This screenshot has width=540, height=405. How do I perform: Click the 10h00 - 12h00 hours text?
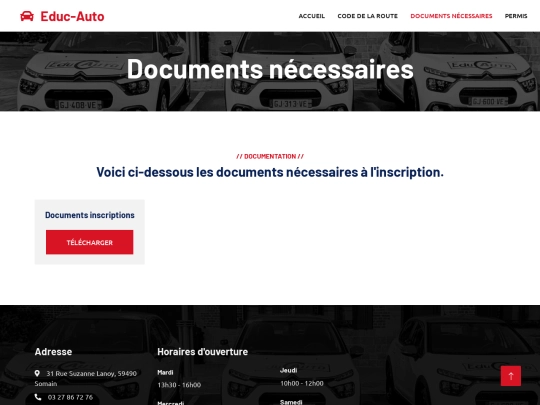pos(302,383)
